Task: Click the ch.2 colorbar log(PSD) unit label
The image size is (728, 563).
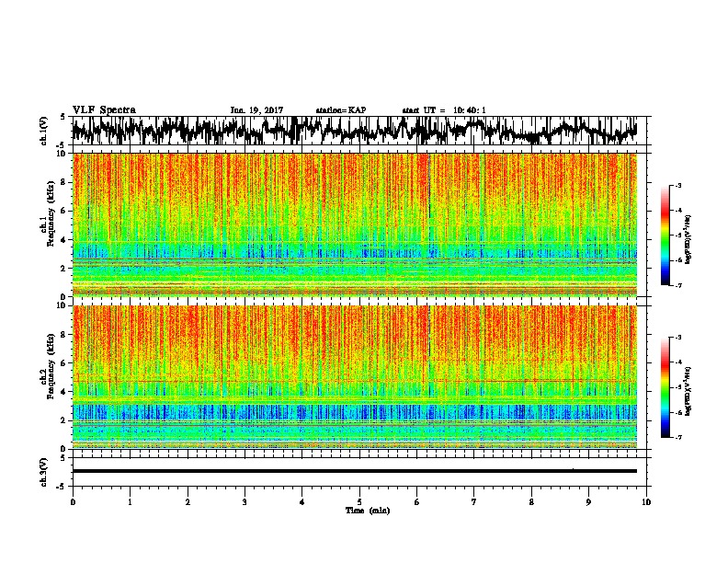Action: 688,391
